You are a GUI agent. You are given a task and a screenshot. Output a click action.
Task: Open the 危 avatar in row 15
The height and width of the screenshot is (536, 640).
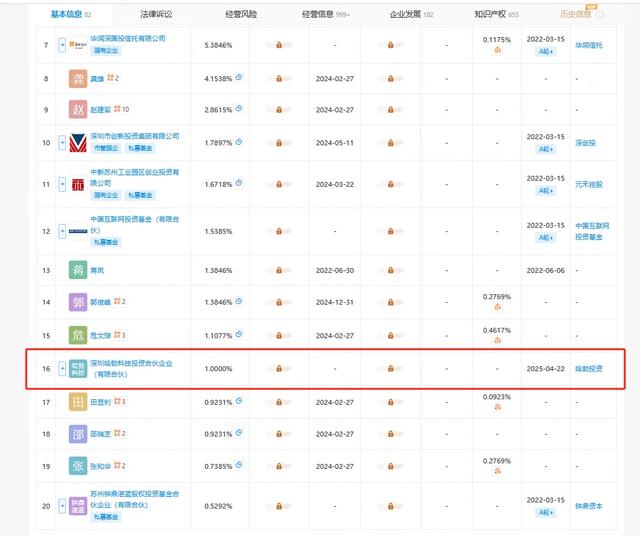click(78, 335)
